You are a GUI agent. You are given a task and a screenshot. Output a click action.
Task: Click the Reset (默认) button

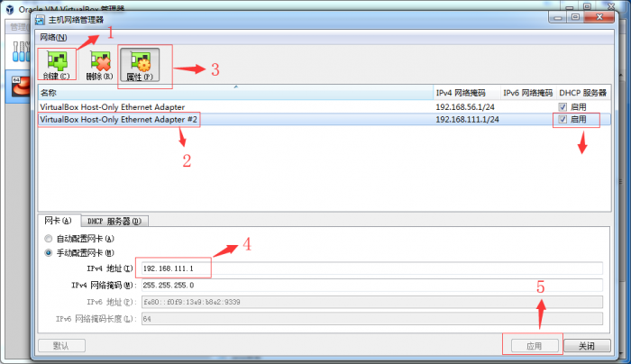pyautogui.click(x=61, y=345)
